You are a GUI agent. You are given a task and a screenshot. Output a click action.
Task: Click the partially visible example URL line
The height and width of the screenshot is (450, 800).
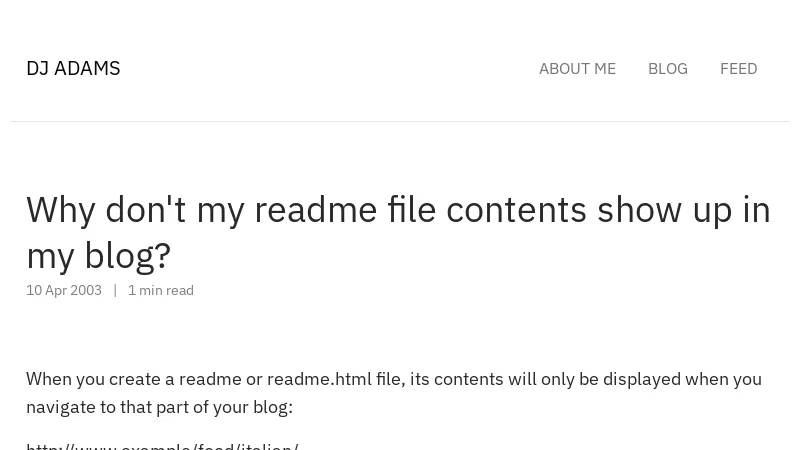162,445
